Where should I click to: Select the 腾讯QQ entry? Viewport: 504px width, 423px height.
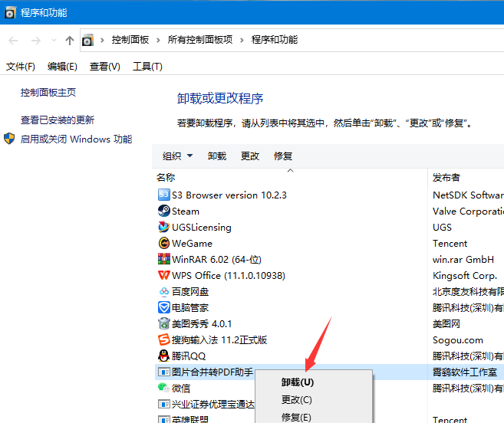coord(189,356)
